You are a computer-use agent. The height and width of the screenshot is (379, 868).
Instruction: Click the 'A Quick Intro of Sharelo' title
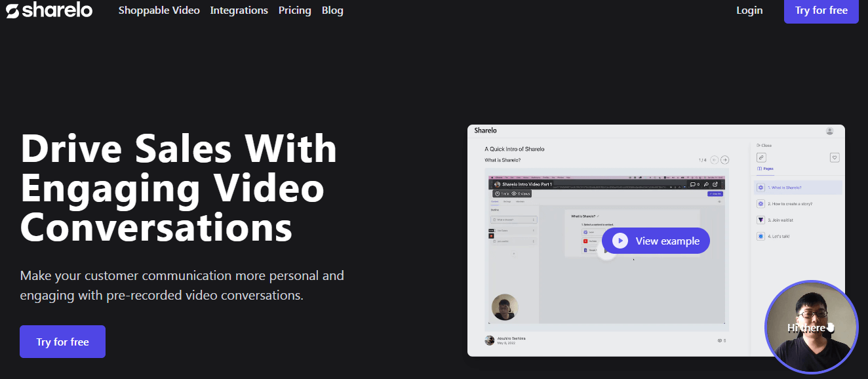pos(515,149)
